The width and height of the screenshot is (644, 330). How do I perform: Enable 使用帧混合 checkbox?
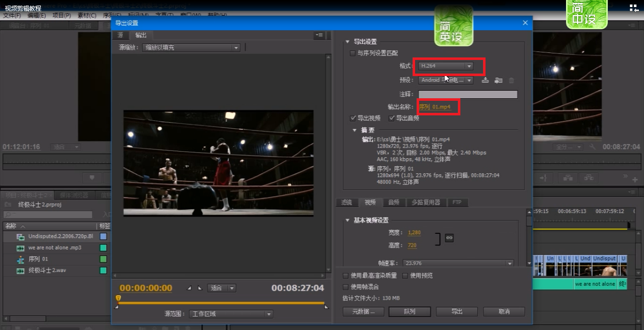click(x=345, y=287)
